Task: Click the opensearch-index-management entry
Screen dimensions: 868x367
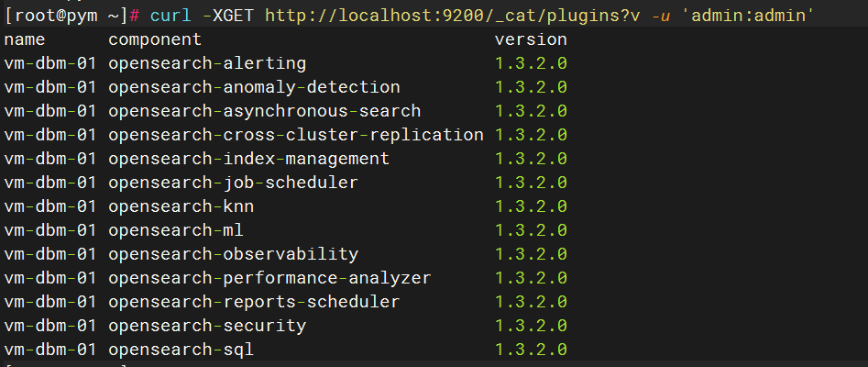Action: point(248,159)
